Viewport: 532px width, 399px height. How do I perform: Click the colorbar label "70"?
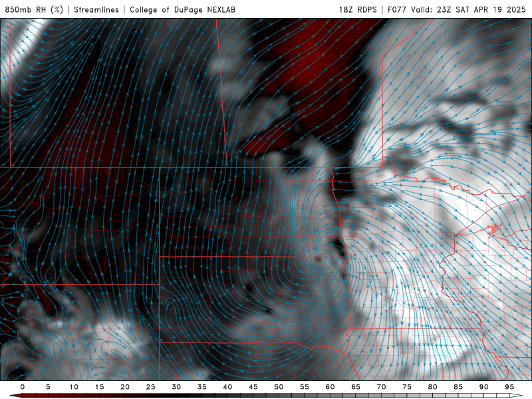click(381, 387)
